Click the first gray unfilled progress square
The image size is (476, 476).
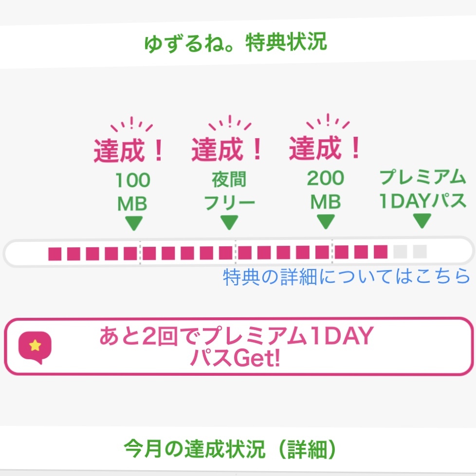point(401,252)
